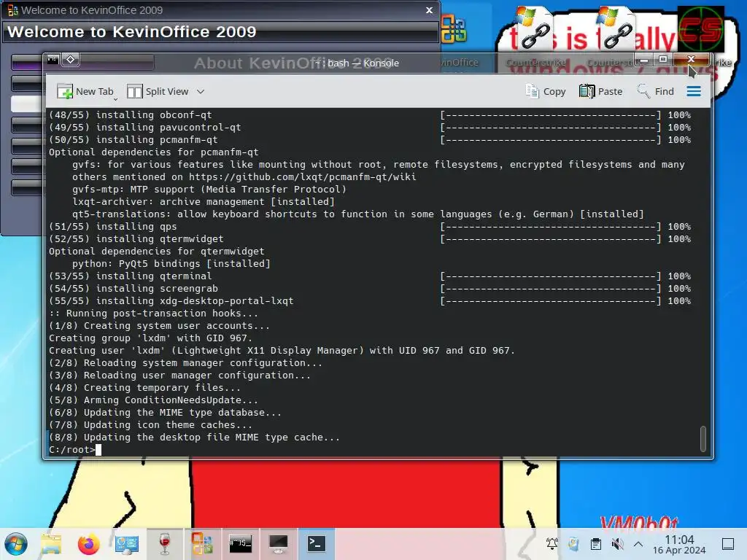Viewport: 747px width, 560px height.
Task: Click the black terminal taskbar icon
Action: tap(240, 544)
